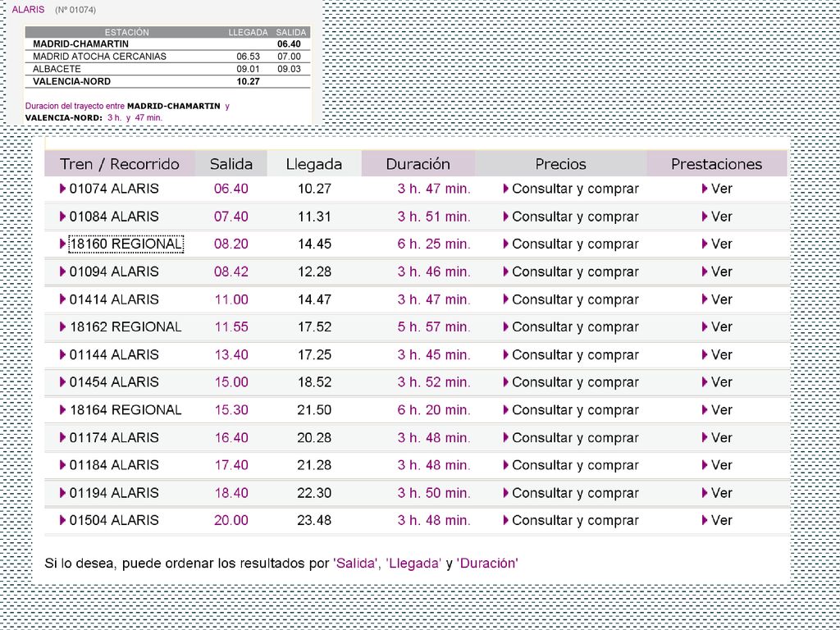Viewport: 840px width, 630px height.
Task: Open train 01084 ALARIS route link
Action: [x=114, y=217]
